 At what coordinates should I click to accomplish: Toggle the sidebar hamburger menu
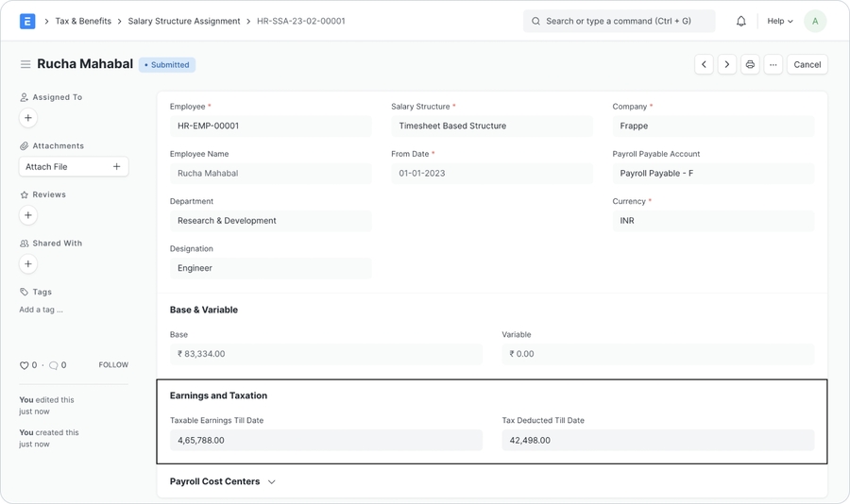tap(25, 64)
